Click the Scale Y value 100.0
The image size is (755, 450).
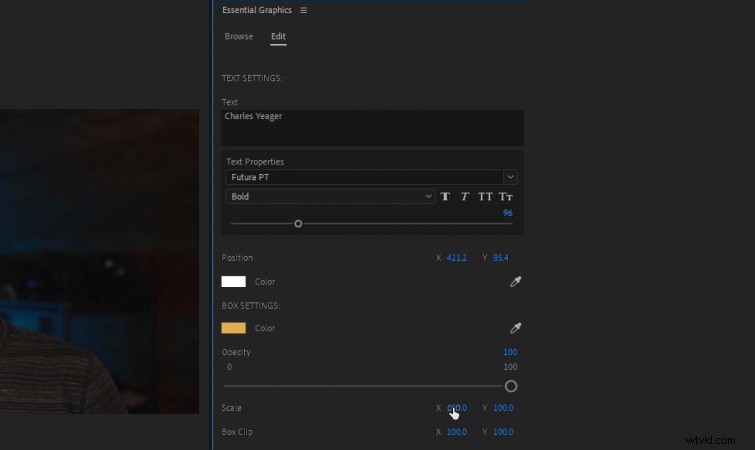pos(503,408)
